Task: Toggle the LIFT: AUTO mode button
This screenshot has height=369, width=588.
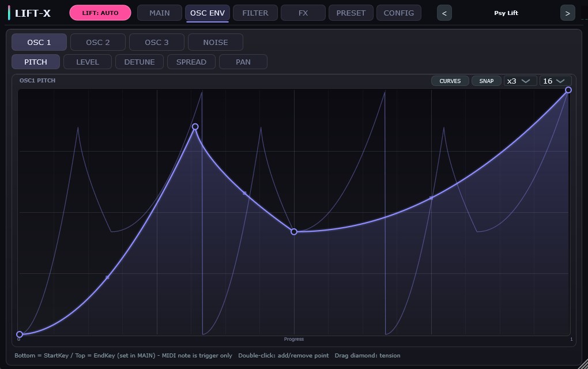Action: coord(100,13)
